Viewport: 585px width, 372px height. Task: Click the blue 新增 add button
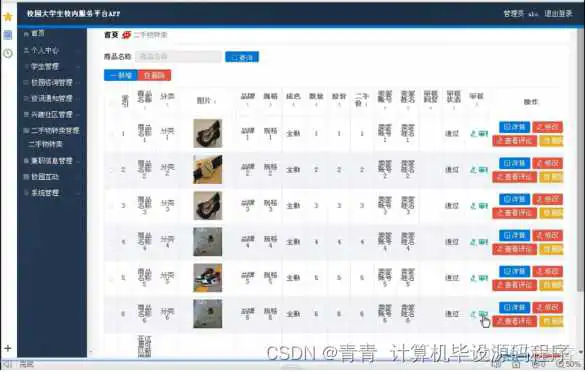121,75
